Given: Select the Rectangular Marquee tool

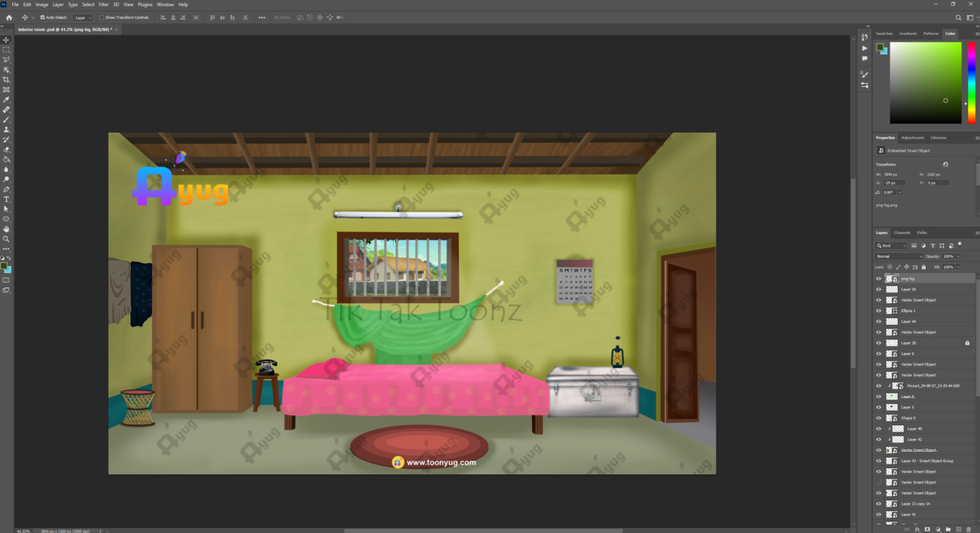Looking at the screenshot, I should pyautogui.click(x=7, y=50).
